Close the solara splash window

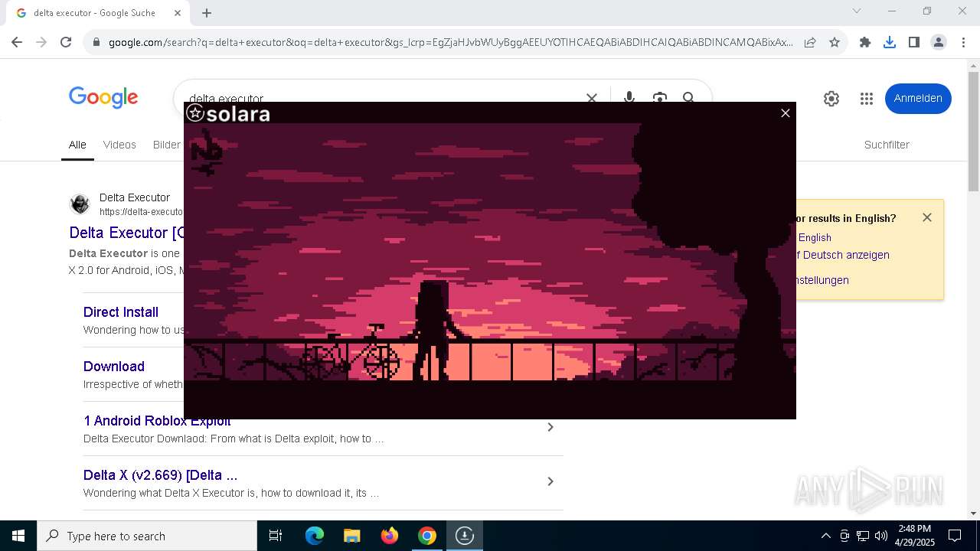[x=785, y=113]
